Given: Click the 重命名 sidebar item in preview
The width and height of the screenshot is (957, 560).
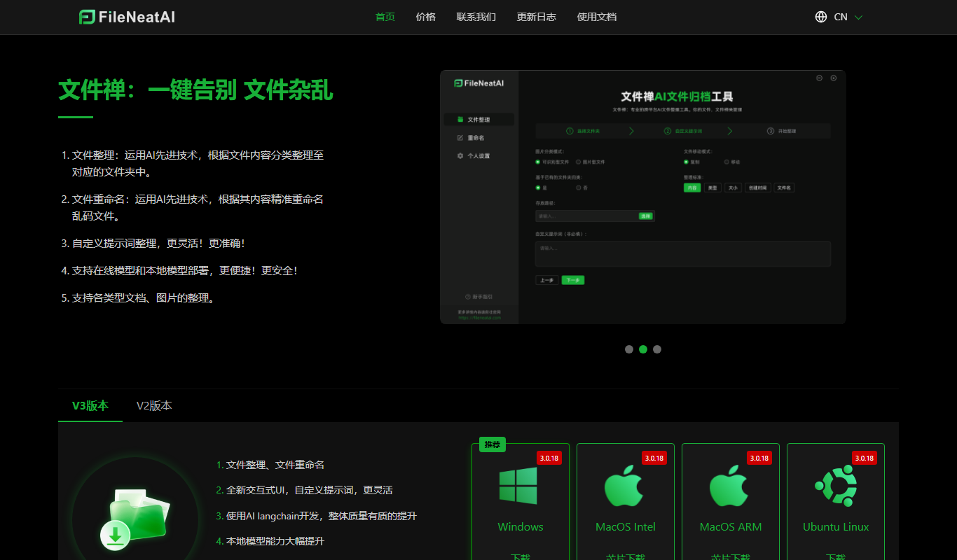Looking at the screenshot, I should 479,138.
